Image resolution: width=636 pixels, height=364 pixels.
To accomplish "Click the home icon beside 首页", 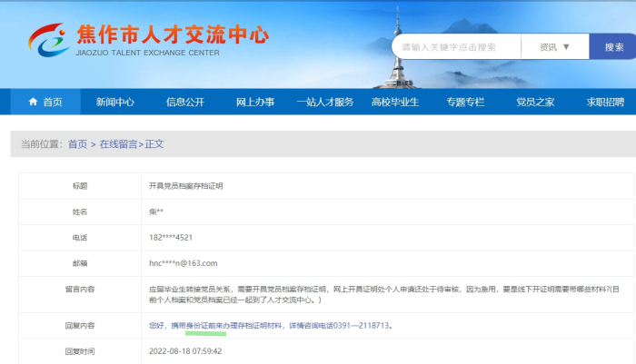I will (34, 102).
